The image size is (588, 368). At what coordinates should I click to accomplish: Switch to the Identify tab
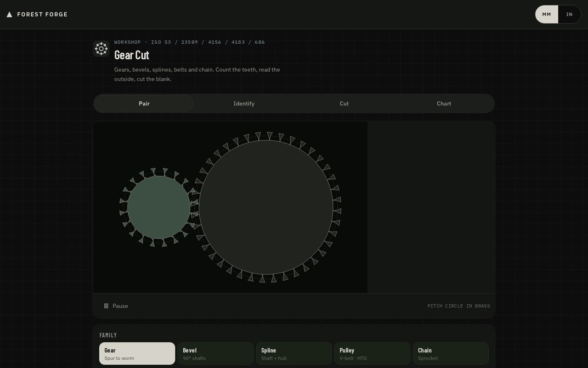click(244, 103)
